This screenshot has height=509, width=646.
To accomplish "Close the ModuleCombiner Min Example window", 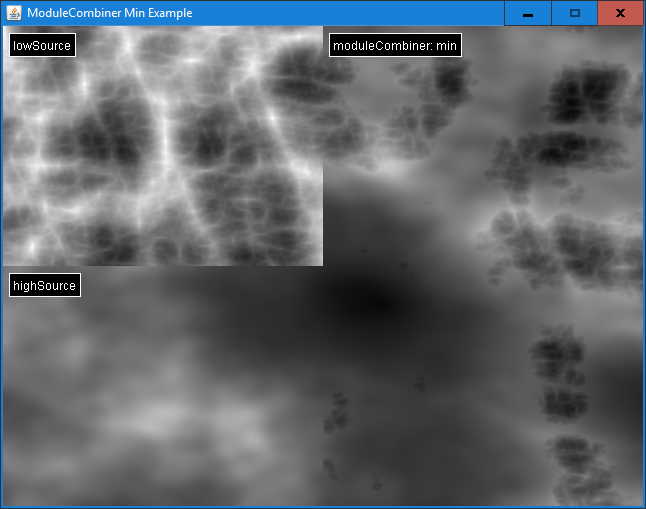I will tap(620, 13).
